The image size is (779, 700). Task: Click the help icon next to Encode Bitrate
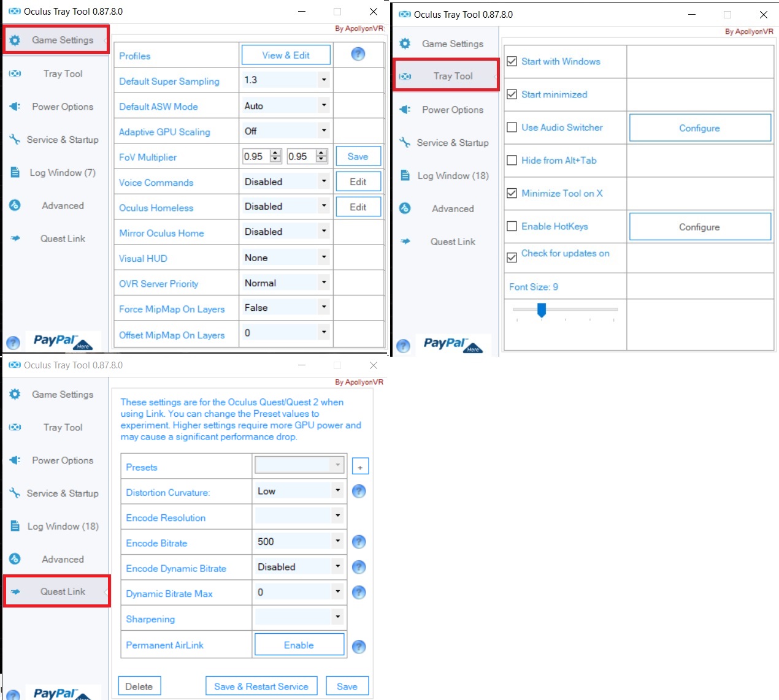click(359, 542)
